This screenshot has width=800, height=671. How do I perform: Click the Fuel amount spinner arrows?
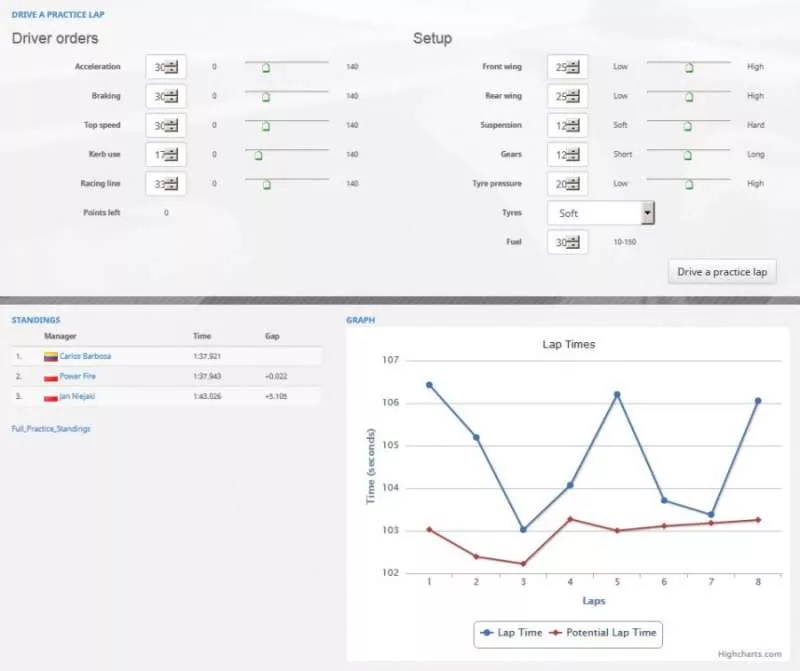click(574, 242)
